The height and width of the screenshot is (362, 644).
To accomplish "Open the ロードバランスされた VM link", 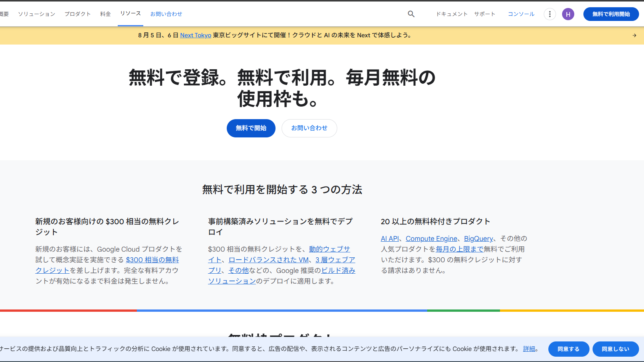I will coord(269,260).
